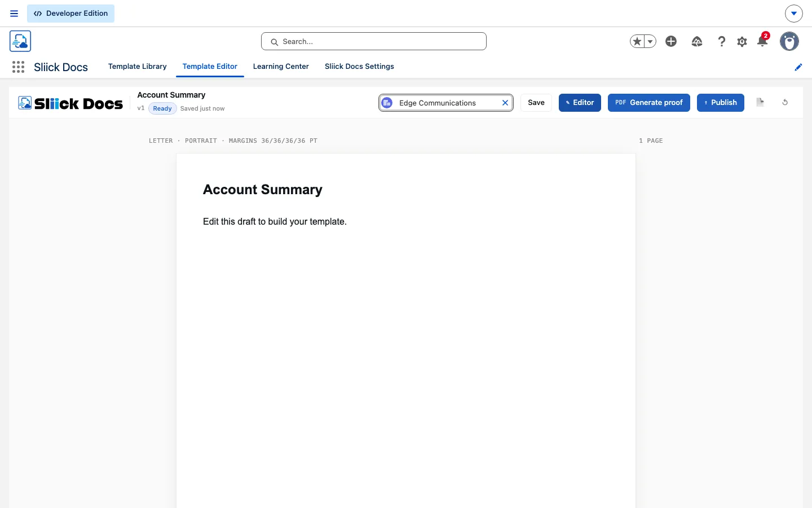Click the document icon beside Publish

click(x=760, y=102)
